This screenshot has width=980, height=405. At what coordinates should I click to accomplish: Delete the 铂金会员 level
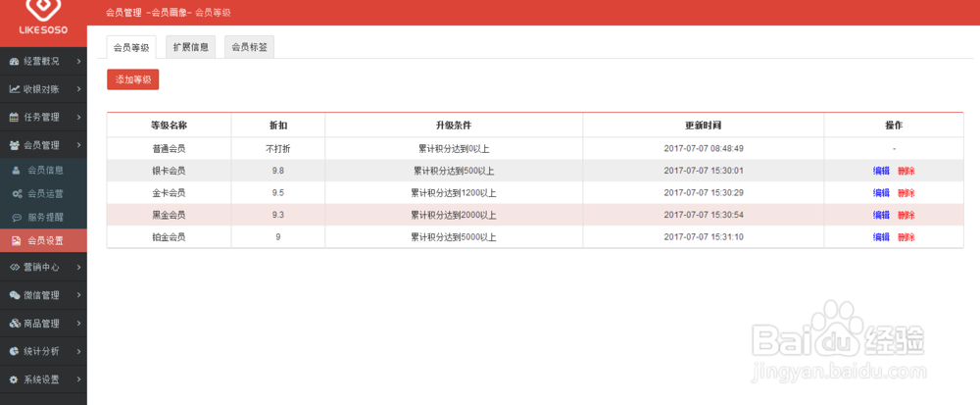[x=906, y=237]
